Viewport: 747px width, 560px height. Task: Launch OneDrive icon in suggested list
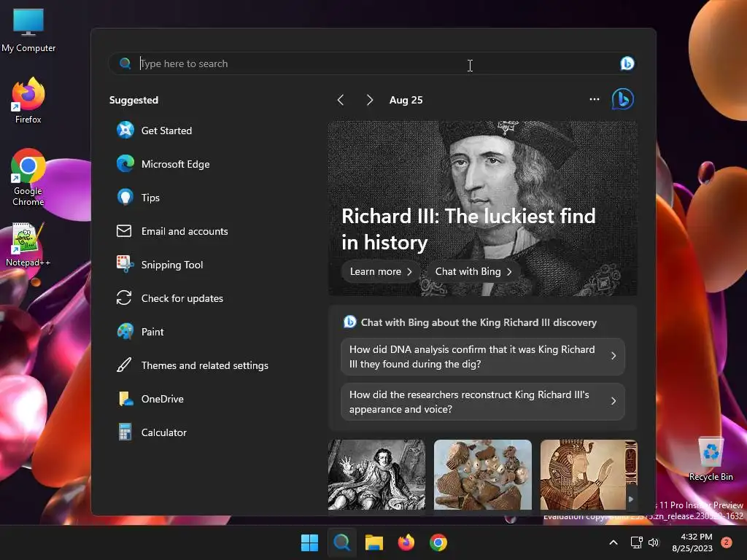pos(125,399)
